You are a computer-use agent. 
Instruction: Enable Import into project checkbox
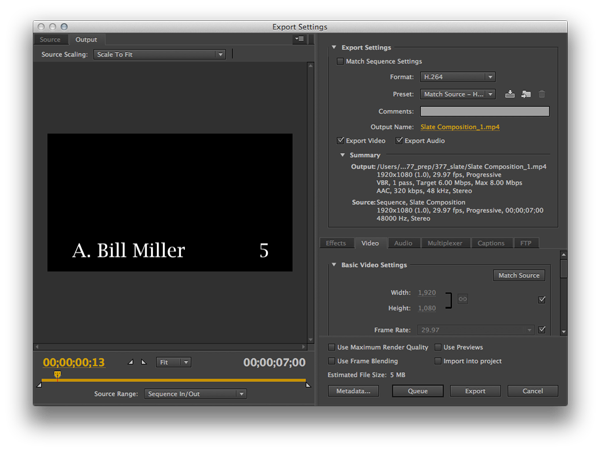click(x=438, y=361)
